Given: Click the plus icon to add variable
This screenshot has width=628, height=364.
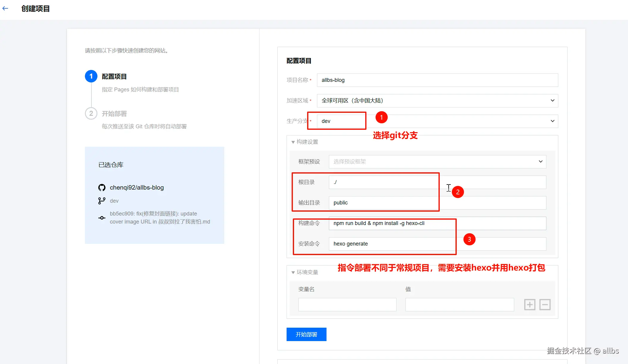Looking at the screenshot, I should pos(530,304).
